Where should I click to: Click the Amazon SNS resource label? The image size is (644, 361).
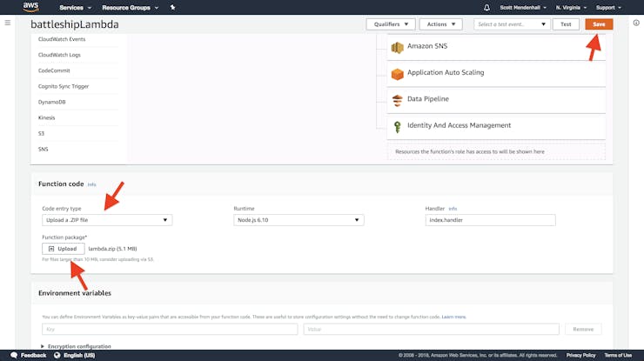pyautogui.click(x=427, y=46)
